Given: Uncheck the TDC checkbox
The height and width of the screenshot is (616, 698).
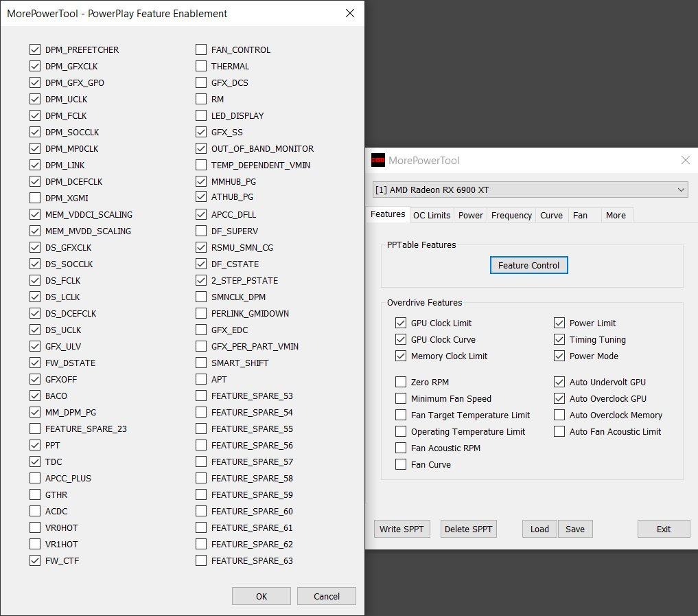Looking at the screenshot, I should [x=35, y=461].
